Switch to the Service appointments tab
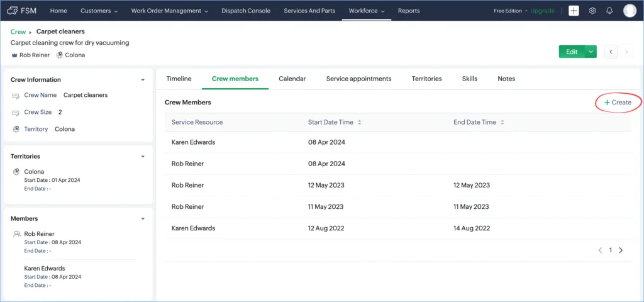The width and height of the screenshot is (644, 302). [x=358, y=79]
